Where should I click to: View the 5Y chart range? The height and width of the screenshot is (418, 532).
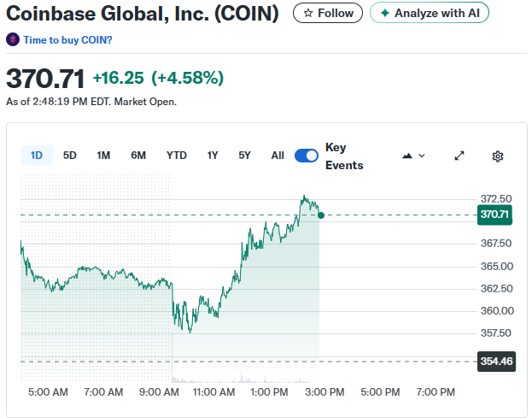[245, 156]
